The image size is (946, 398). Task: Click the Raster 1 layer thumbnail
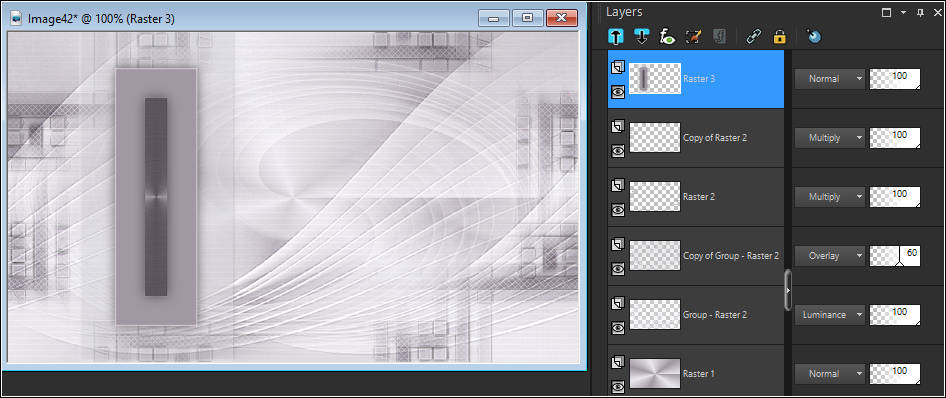click(655, 373)
